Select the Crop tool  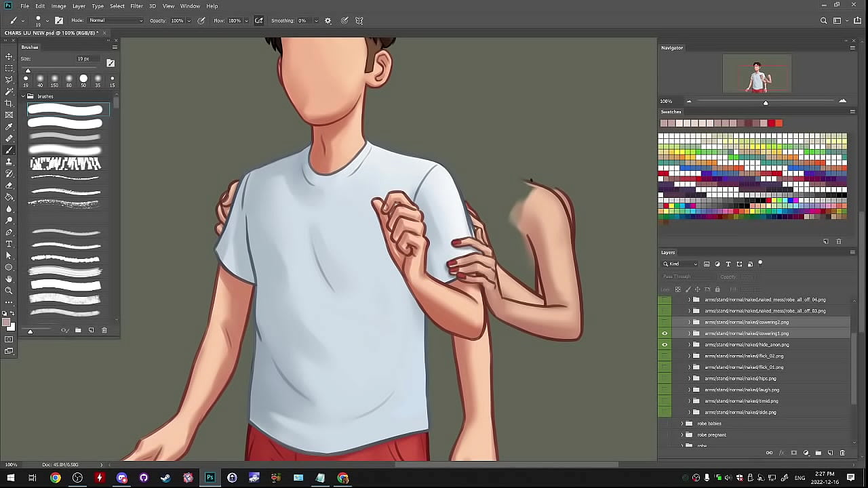pyautogui.click(x=9, y=103)
